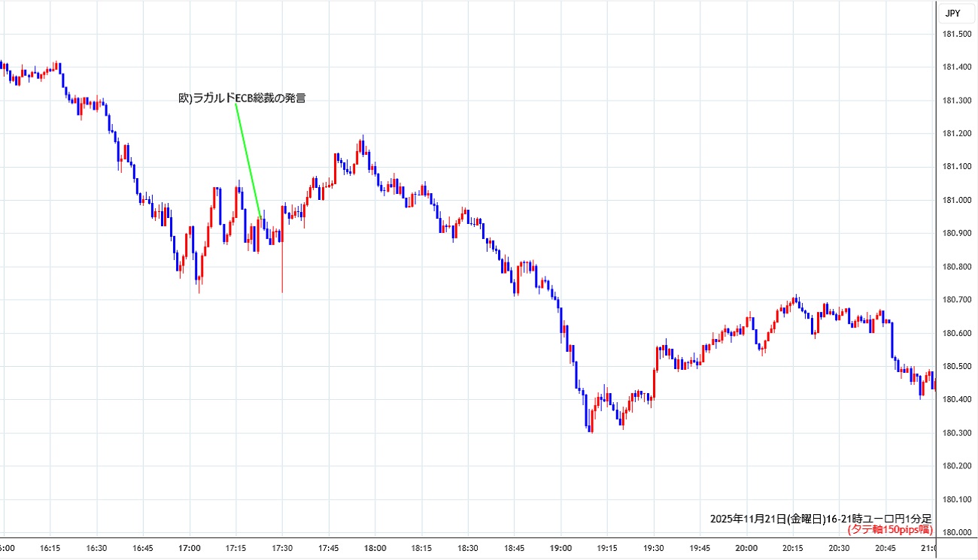Click the lowest candle near 180.300 after 19:00
The height and width of the screenshot is (560, 978).
click(x=591, y=421)
